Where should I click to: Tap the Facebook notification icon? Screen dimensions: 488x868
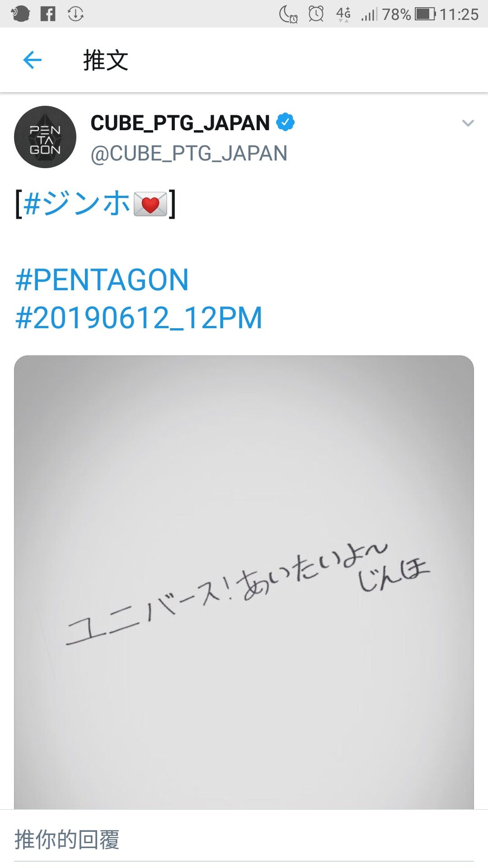tap(48, 14)
